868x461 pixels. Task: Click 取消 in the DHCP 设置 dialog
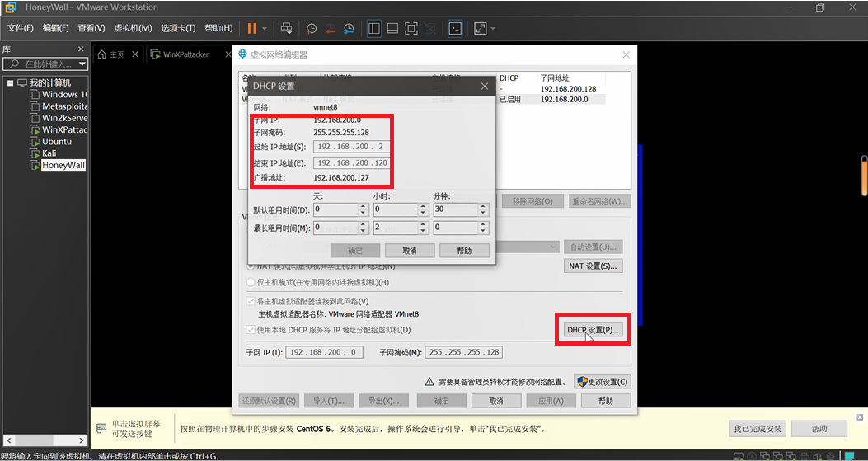(409, 251)
